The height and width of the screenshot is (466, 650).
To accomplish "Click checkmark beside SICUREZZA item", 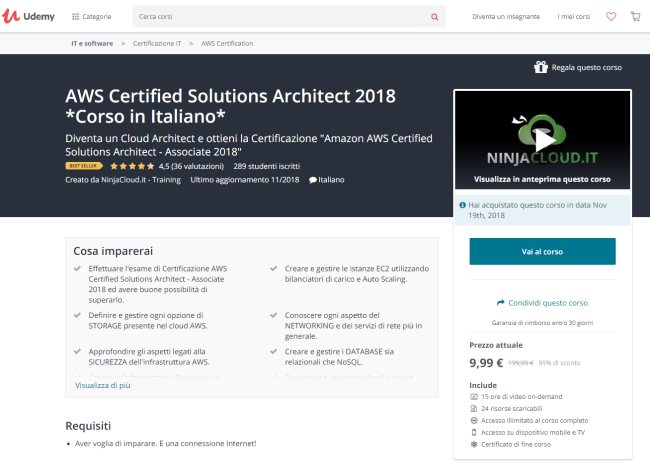I will pos(77,351).
